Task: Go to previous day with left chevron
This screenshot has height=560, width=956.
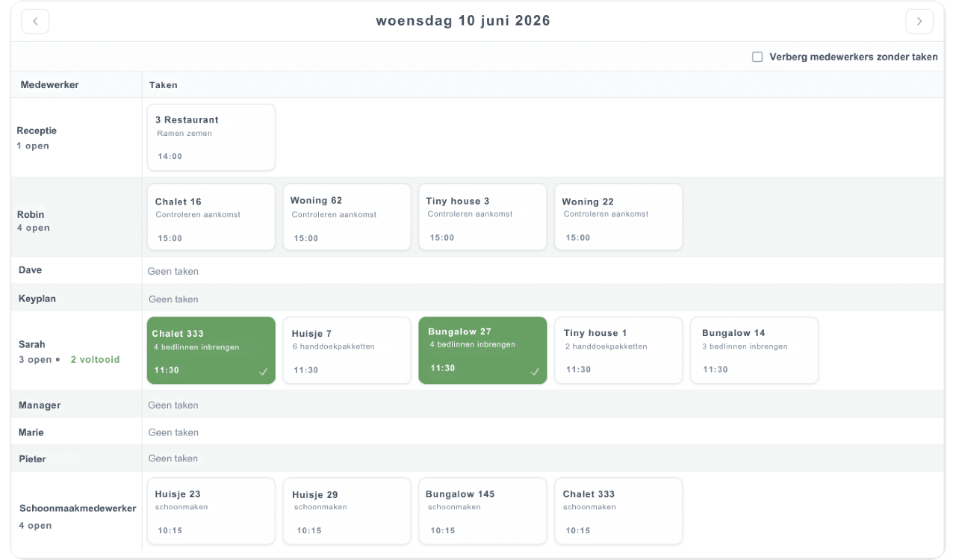Action: click(x=35, y=22)
